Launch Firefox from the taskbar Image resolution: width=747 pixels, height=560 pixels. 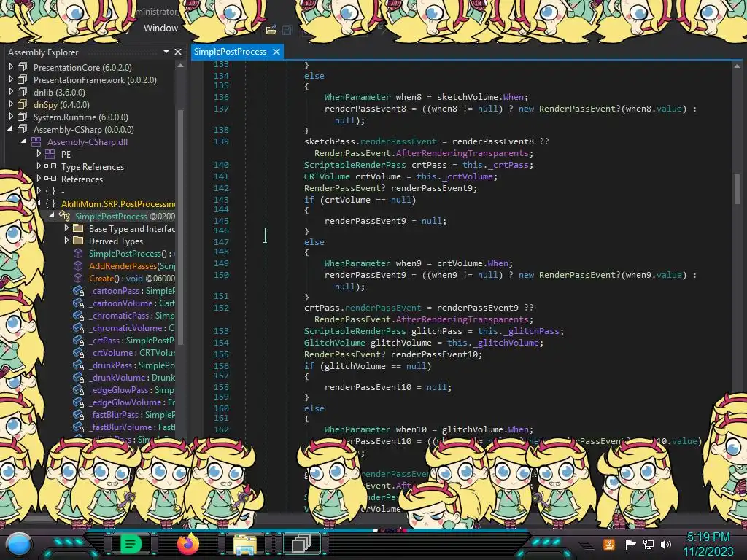(187, 544)
